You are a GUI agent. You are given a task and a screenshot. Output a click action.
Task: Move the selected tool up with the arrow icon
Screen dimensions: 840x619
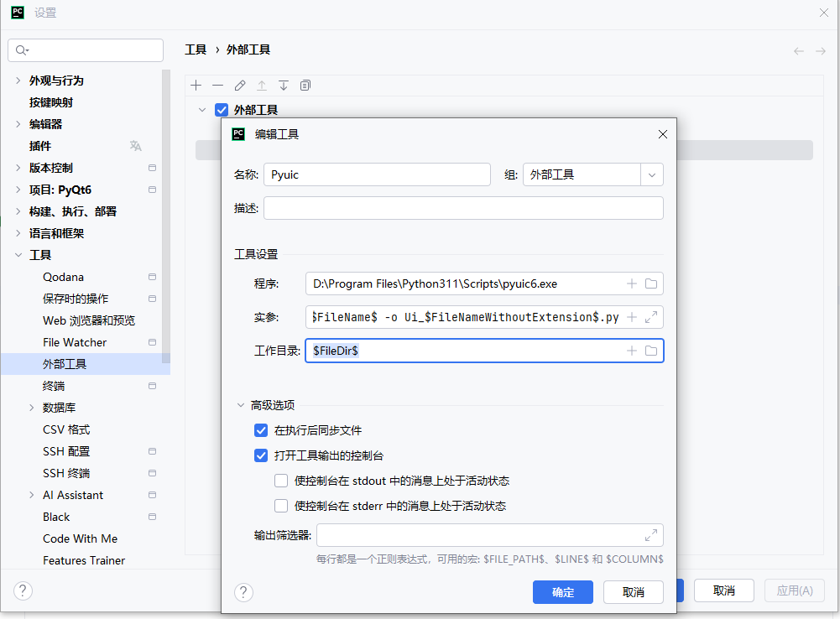[263, 85]
